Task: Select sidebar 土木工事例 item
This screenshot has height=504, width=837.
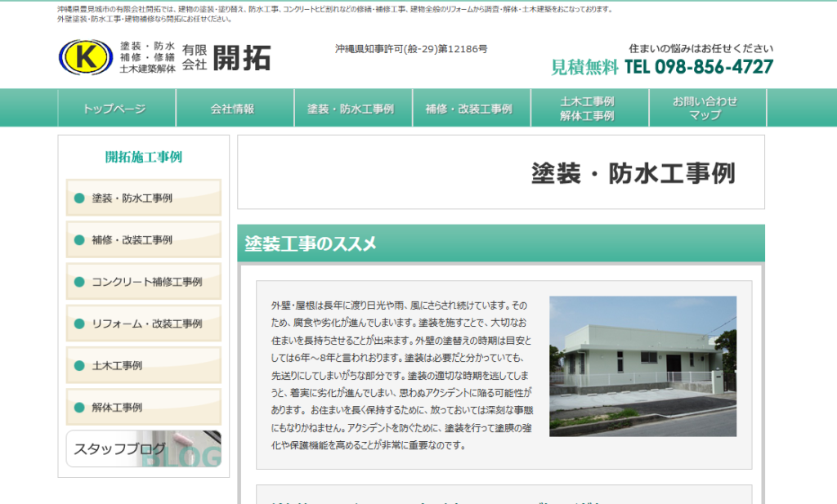Action: coord(143,365)
